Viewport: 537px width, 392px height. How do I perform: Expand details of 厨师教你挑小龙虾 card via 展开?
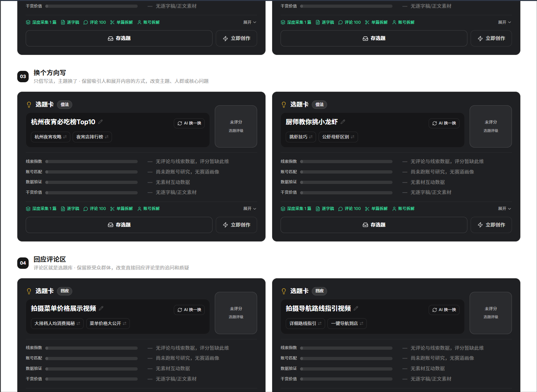pyautogui.click(x=504, y=209)
